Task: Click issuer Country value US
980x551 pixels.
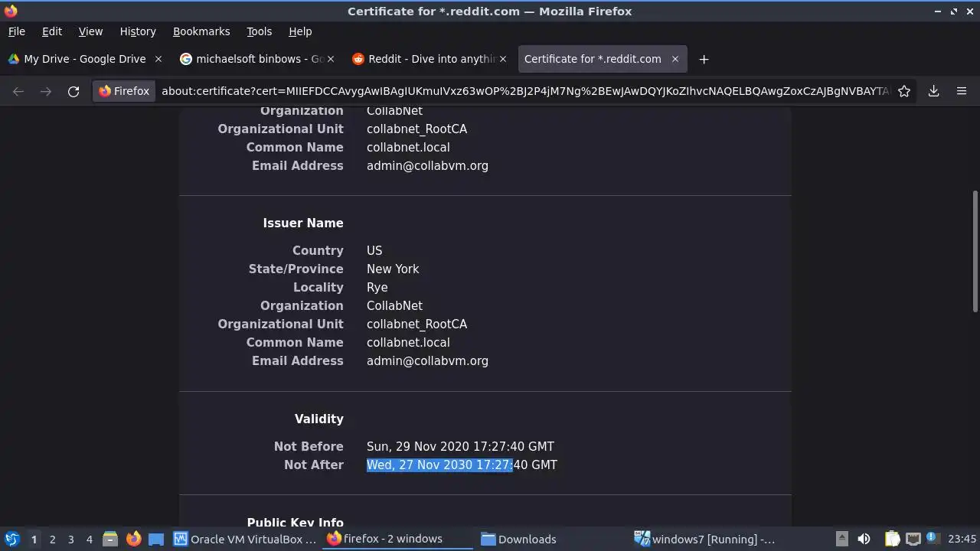Action: coord(374,250)
